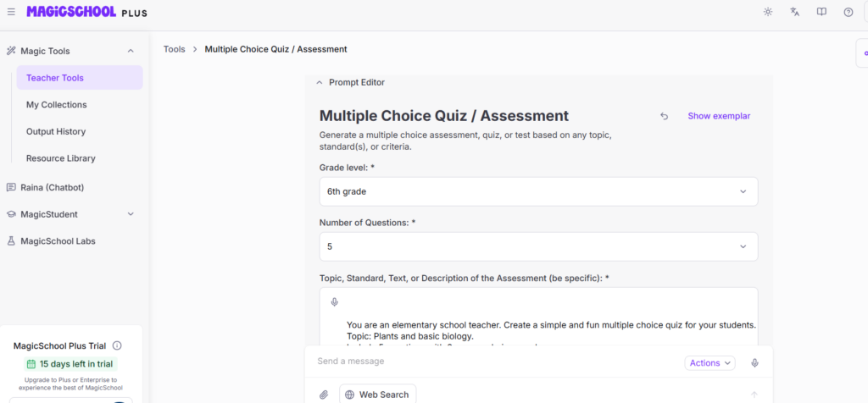The width and height of the screenshot is (868, 403).
Task: Collapse the Prompt Editor panel
Action: pos(320,83)
